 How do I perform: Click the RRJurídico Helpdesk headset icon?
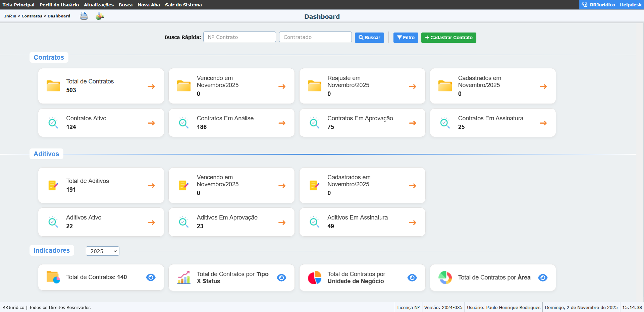click(585, 5)
